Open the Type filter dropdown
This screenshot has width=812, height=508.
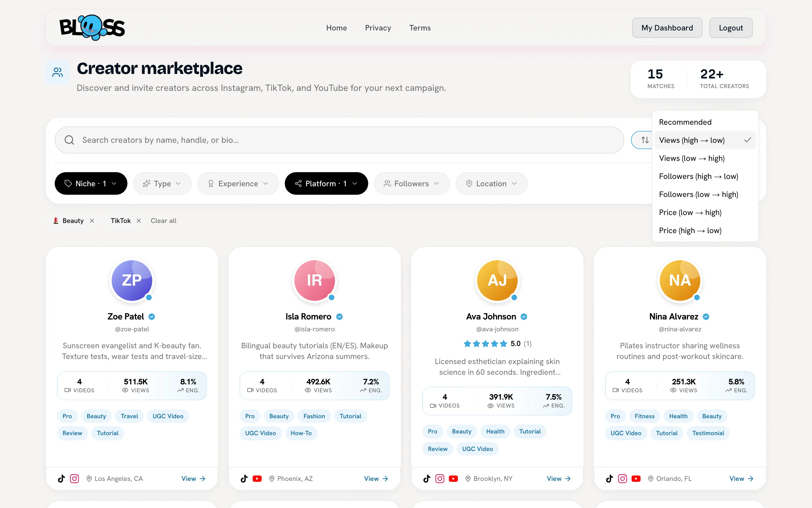click(162, 183)
